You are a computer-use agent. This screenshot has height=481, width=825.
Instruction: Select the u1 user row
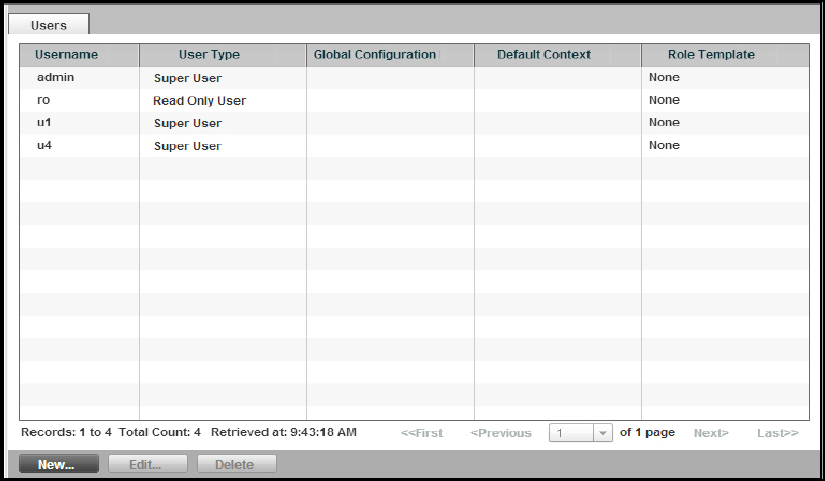(x=44, y=123)
